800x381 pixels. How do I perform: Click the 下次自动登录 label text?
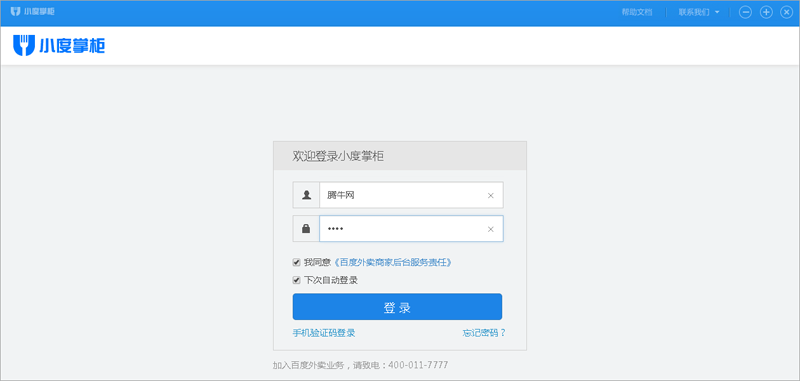coord(331,281)
